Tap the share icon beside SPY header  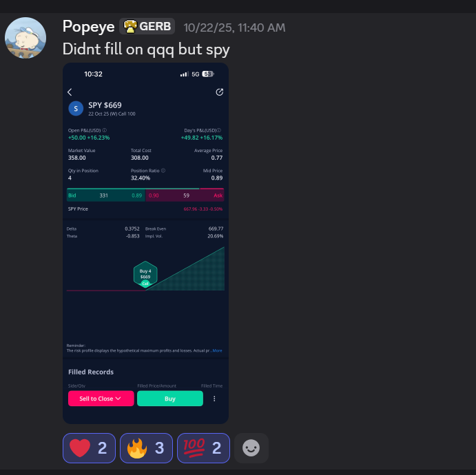pyautogui.click(x=220, y=92)
